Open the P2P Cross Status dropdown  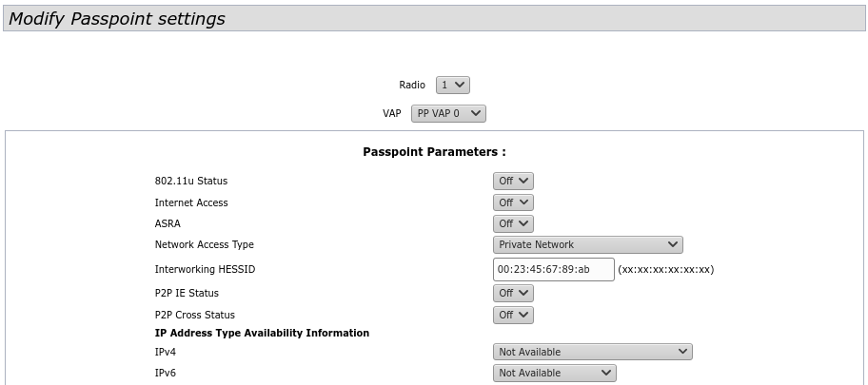(513, 315)
